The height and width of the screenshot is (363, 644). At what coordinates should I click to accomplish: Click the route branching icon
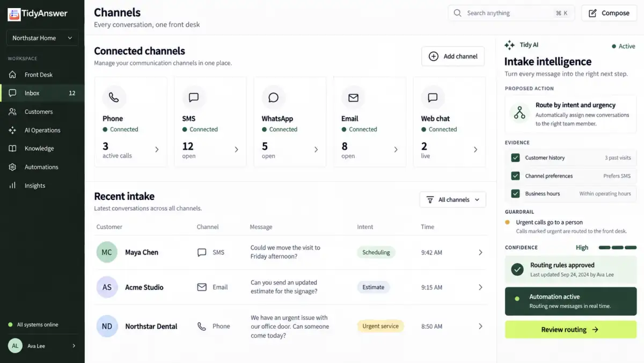pyautogui.click(x=519, y=113)
